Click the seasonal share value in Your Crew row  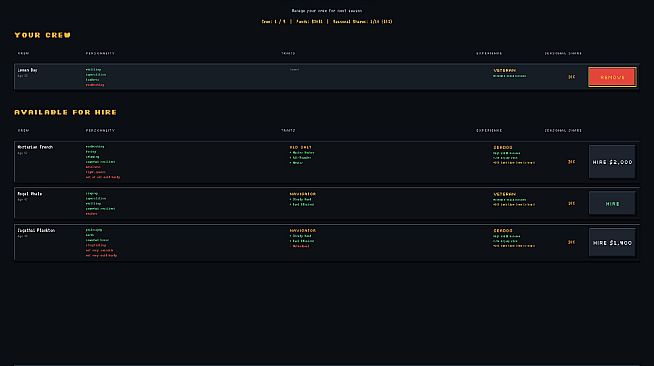point(571,77)
